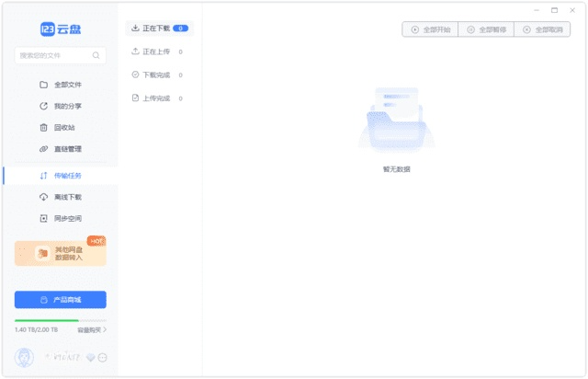Click the search magnifier icon
Image resolution: width=588 pixels, height=379 pixels.
point(96,55)
